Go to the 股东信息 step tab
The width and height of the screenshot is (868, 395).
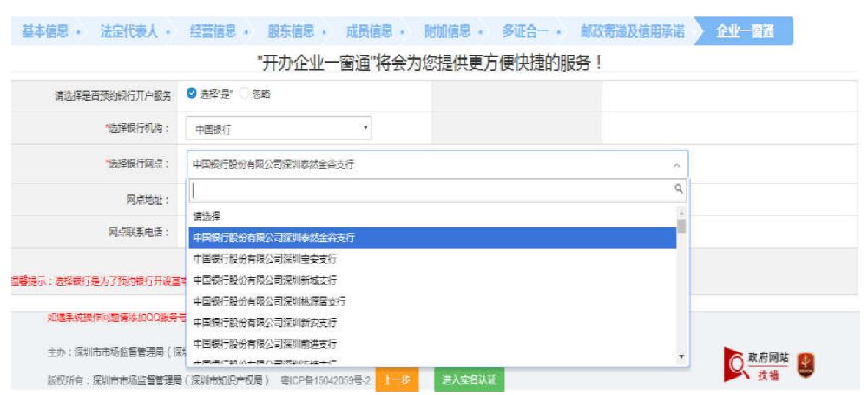point(291,32)
